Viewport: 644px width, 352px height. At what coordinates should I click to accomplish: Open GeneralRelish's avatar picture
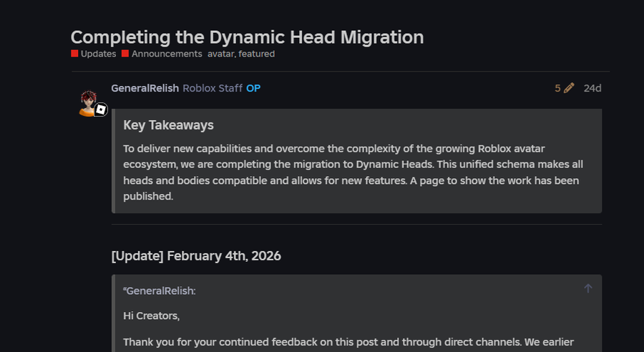(x=89, y=102)
